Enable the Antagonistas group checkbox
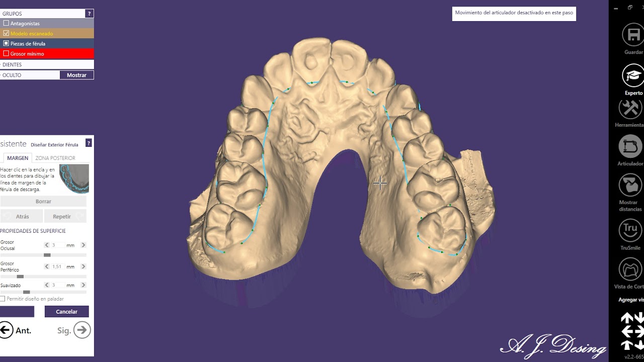Image resolution: width=644 pixels, height=362 pixels. coord(6,23)
